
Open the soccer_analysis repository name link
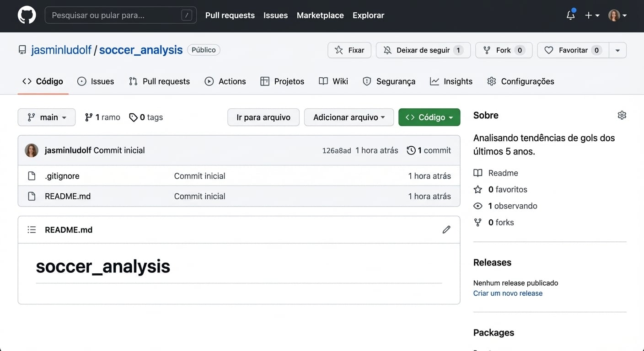point(141,50)
